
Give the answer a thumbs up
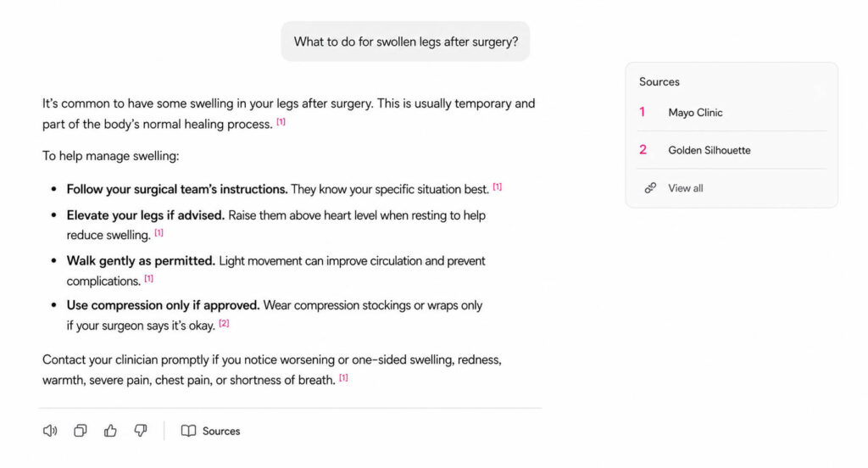click(x=110, y=431)
